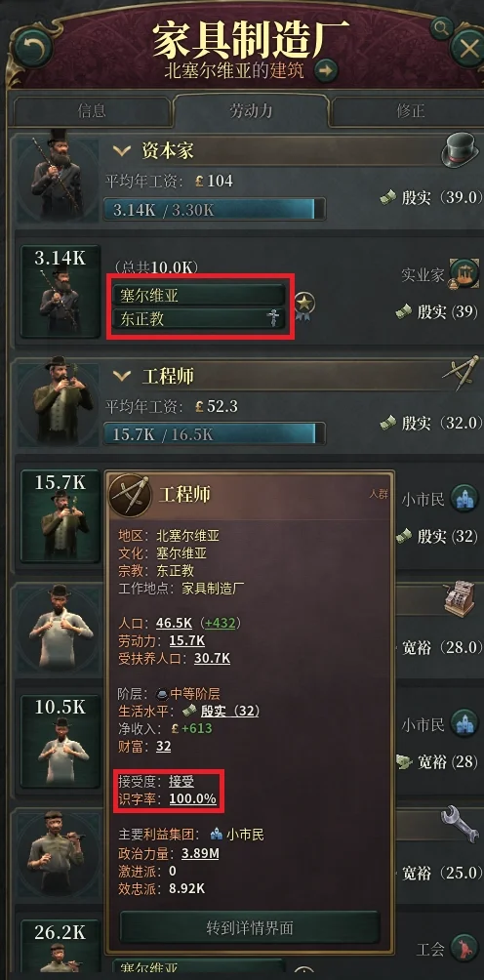484x980 pixels.
Task: Click the 东正教 religion button
Action: point(199,319)
